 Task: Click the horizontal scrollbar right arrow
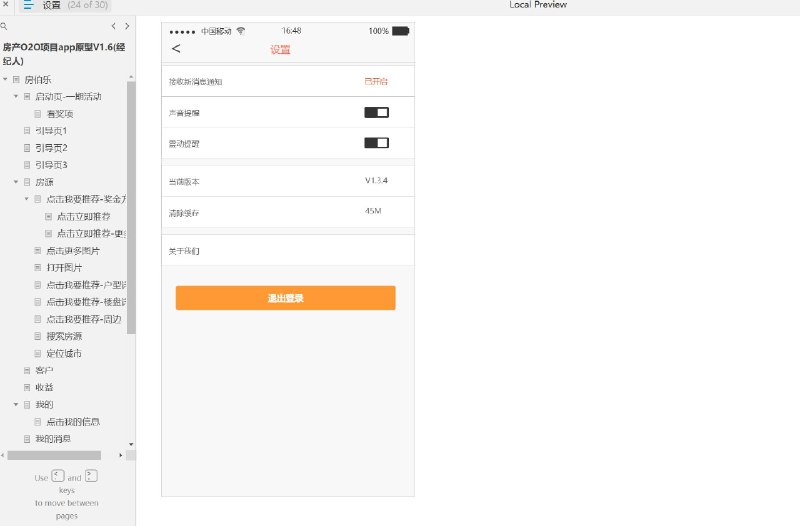pyautogui.click(x=120, y=455)
